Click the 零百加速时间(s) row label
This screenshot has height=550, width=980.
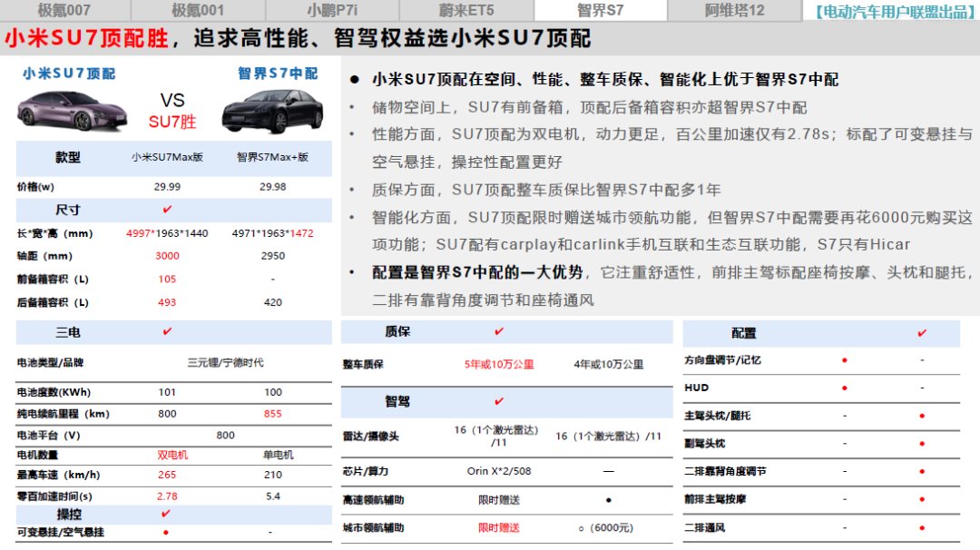click(54, 496)
